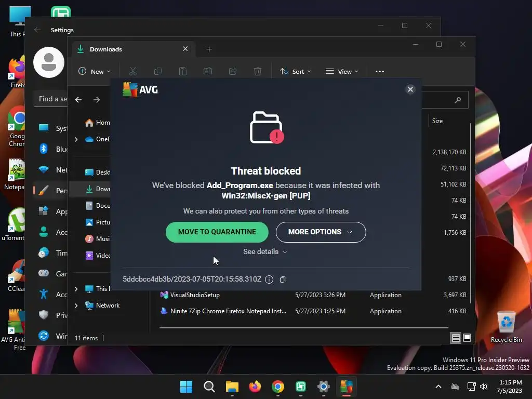Go back in File Explorer navigation

tap(78, 100)
